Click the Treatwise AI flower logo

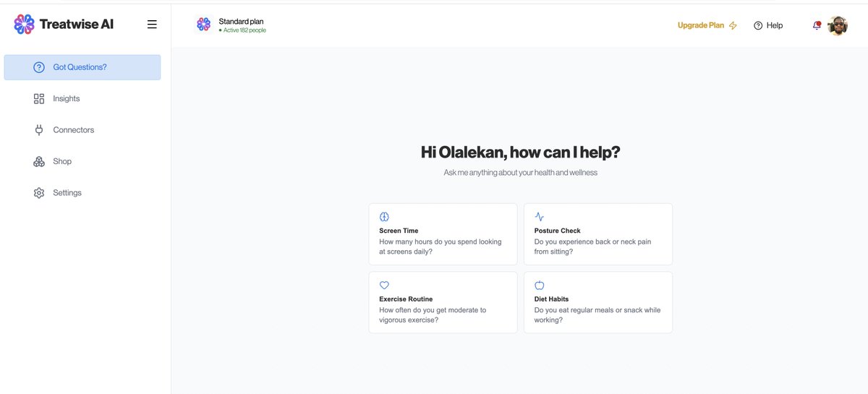click(x=24, y=24)
